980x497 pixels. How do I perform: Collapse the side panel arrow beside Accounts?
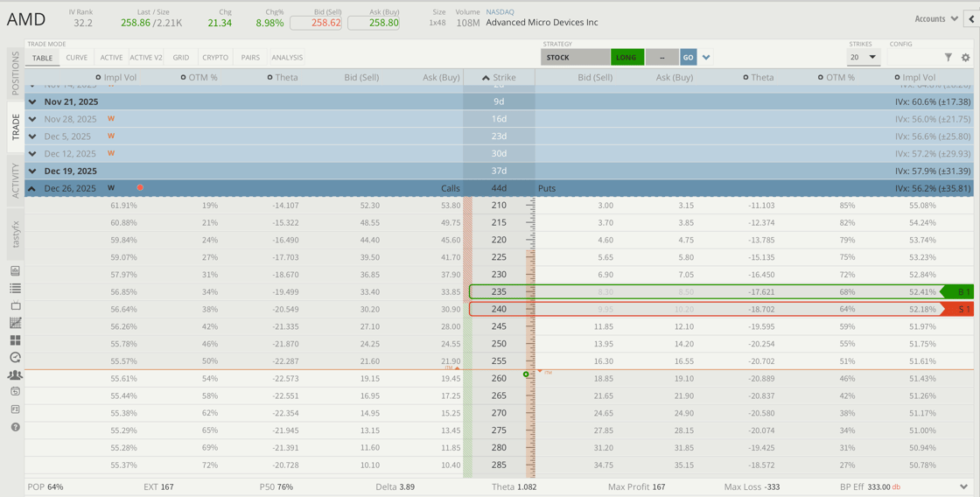(x=972, y=19)
